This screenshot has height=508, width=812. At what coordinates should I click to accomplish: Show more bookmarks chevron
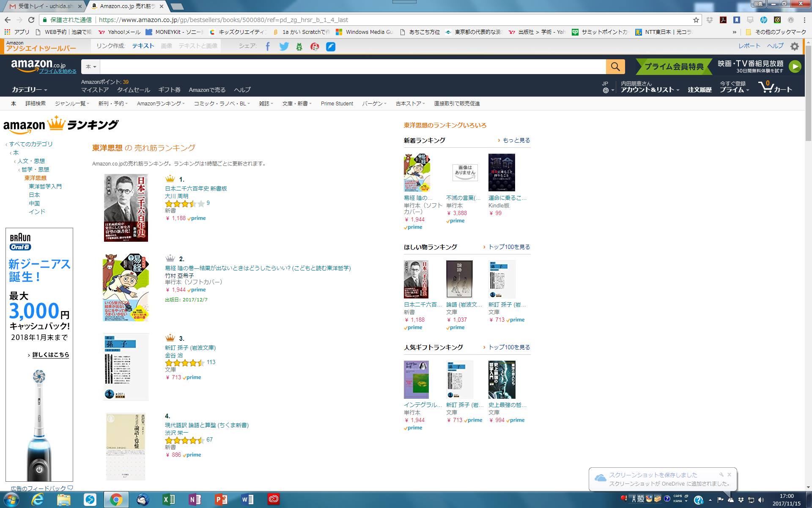click(x=735, y=32)
